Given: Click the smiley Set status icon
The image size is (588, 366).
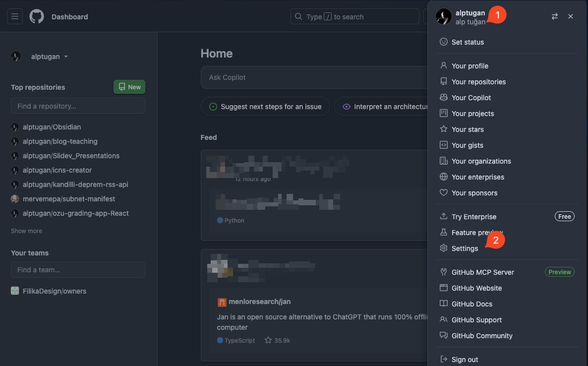Looking at the screenshot, I should (444, 42).
